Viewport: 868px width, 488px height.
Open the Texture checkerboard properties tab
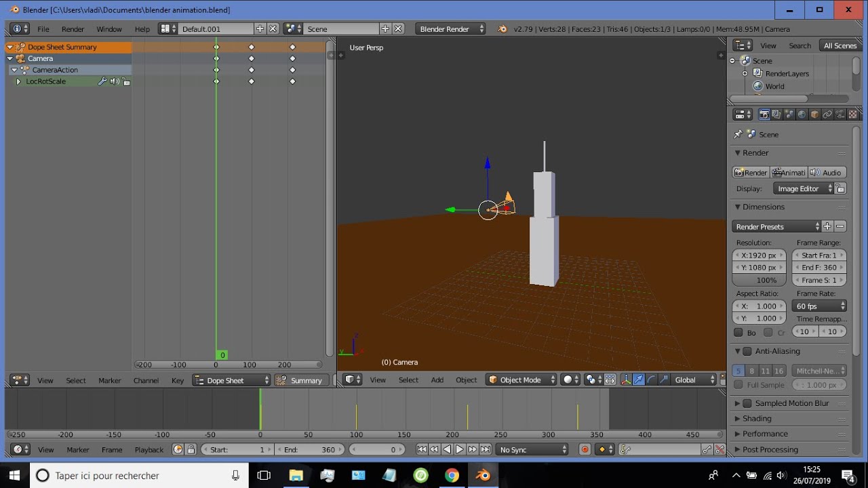point(852,115)
